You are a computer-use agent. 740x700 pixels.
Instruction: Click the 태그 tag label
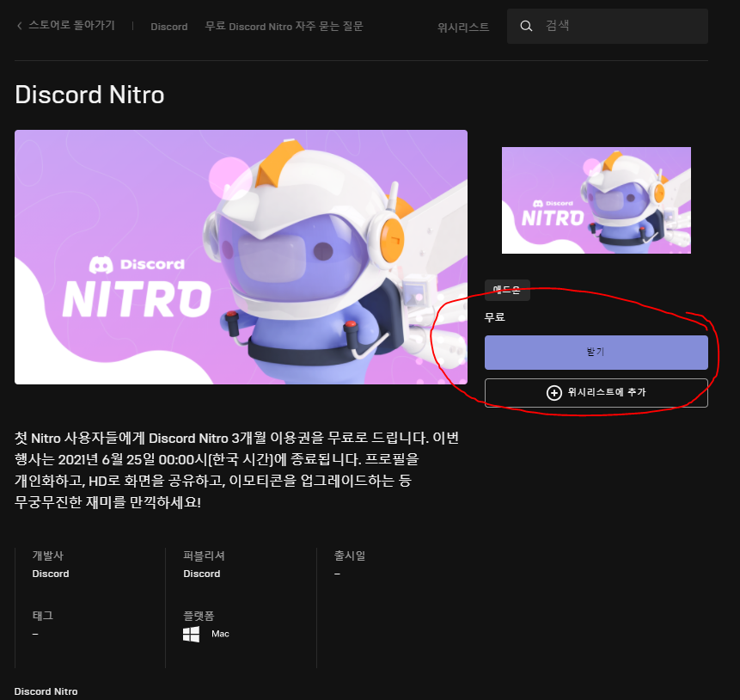[42, 616]
